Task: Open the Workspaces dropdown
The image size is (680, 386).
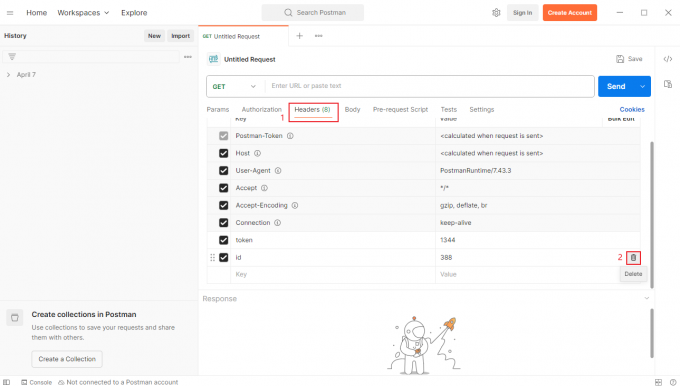Action: (x=83, y=13)
